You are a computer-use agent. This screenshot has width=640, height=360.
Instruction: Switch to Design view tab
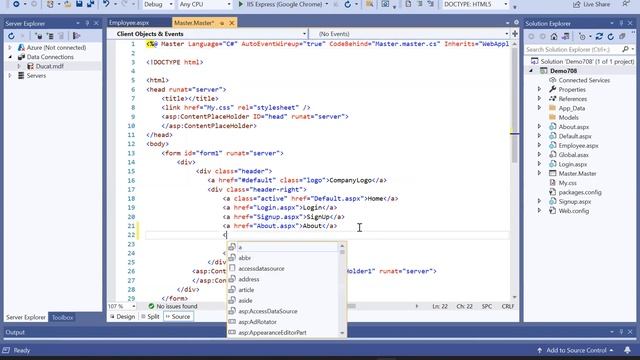[122, 316]
